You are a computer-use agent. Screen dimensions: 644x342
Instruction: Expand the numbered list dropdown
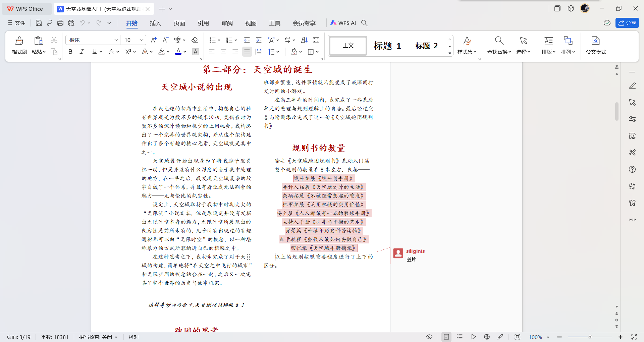[236, 40]
